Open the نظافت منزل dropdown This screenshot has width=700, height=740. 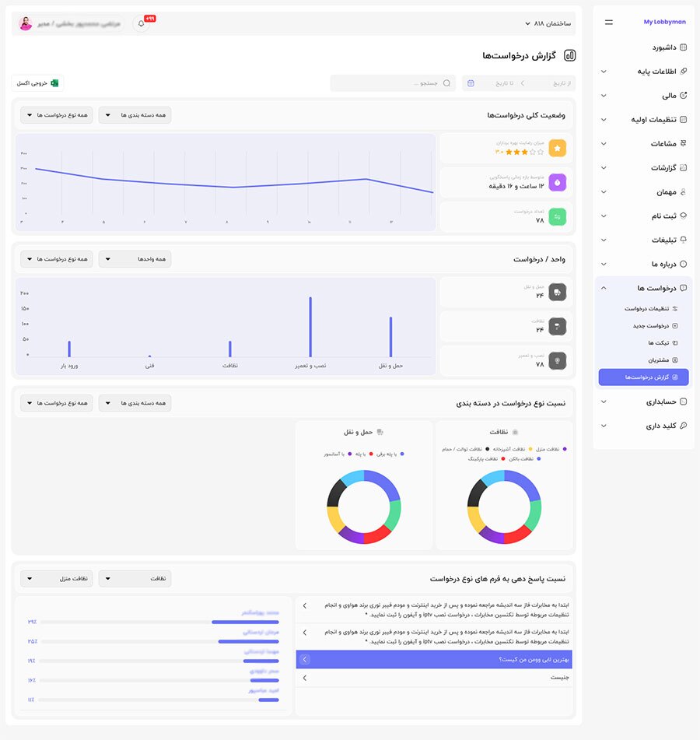pos(56,578)
